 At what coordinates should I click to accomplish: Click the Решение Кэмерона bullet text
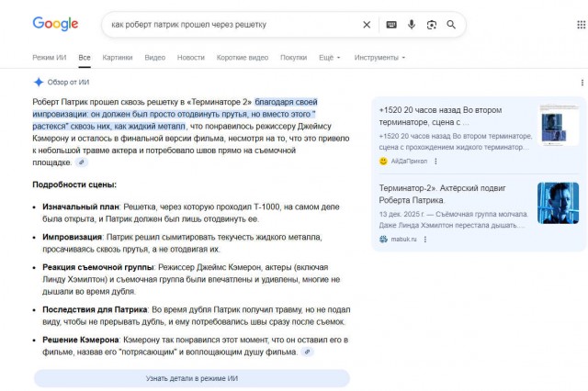[195, 346]
